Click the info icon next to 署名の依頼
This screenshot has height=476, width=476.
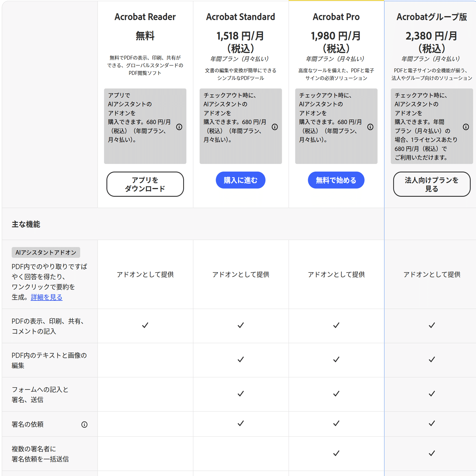click(x=84, y=424)
